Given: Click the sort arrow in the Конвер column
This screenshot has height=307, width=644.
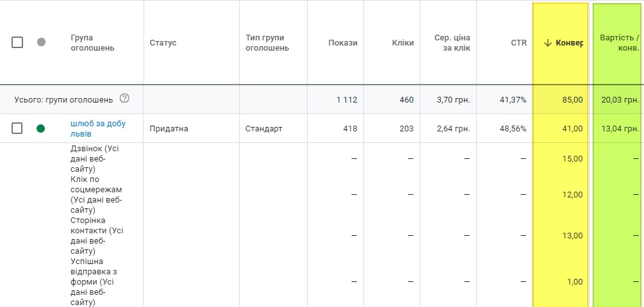Looking at the screenshot, I should click(x=547, y=43).
